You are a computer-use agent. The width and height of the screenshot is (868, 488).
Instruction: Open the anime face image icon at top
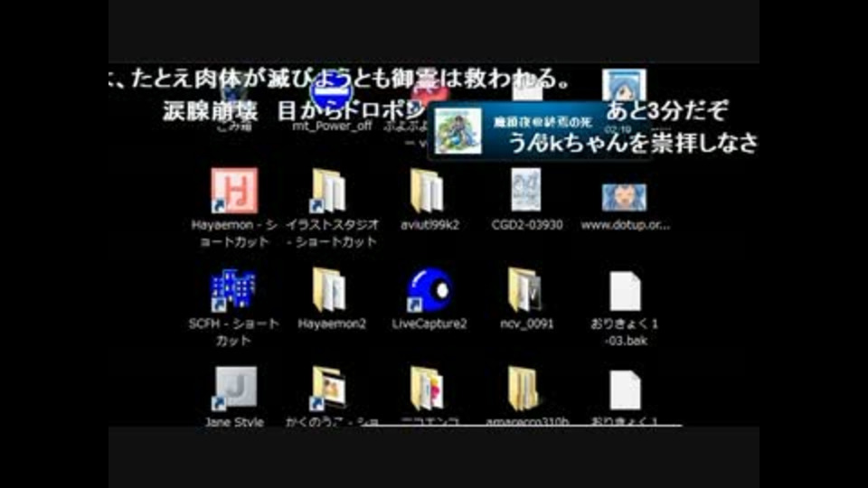(624, 85)
